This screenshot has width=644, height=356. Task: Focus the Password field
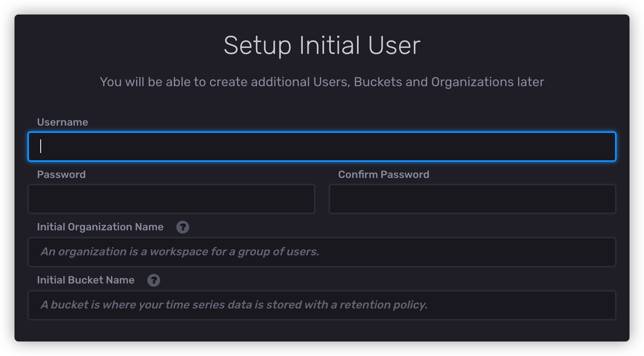coord(171,199)
